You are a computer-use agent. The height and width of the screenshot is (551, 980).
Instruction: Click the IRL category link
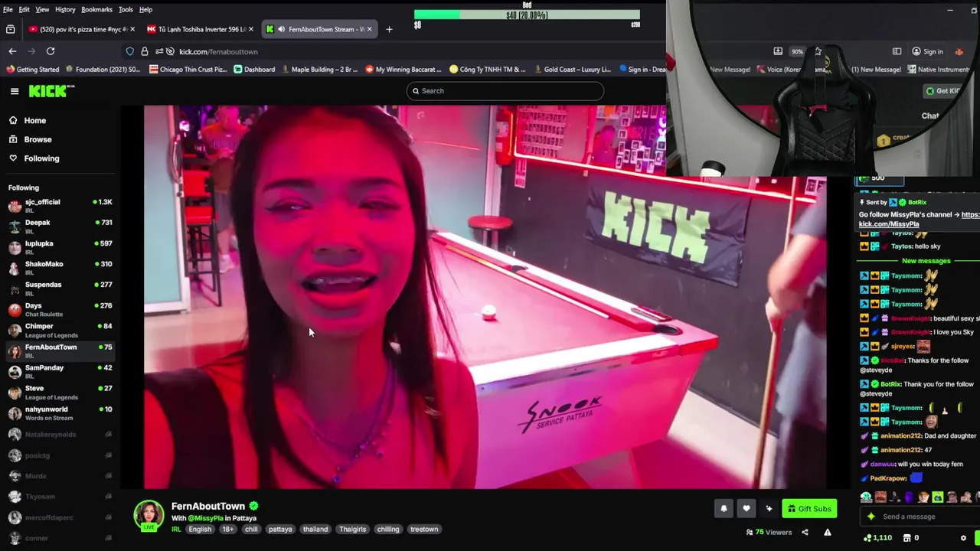(x=176, y=530)
